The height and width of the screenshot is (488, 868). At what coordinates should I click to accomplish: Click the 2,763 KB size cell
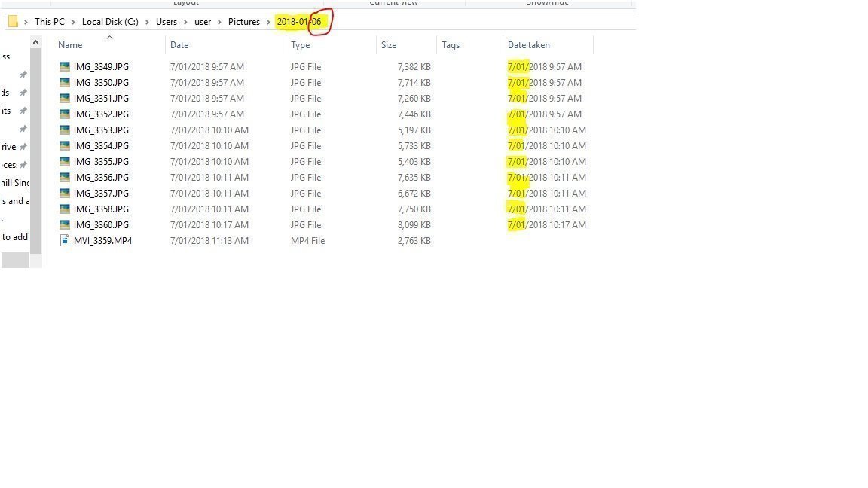(x=414, y=241)
